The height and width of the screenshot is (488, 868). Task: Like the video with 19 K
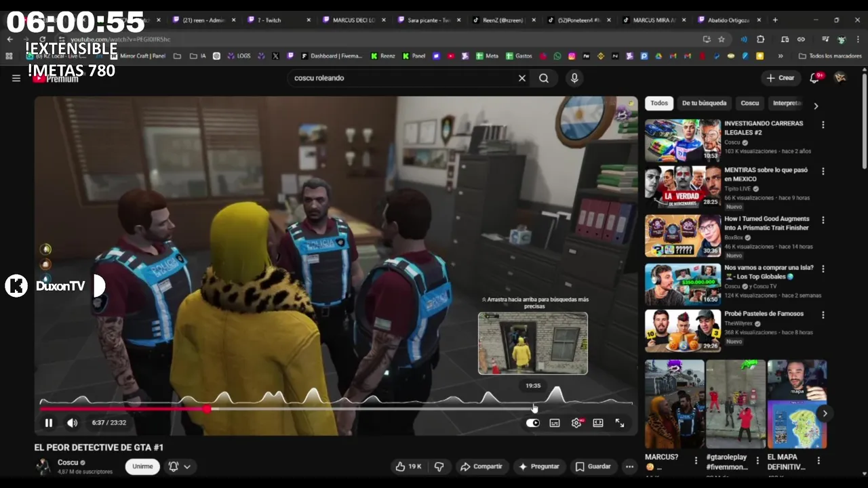point(408,466)
